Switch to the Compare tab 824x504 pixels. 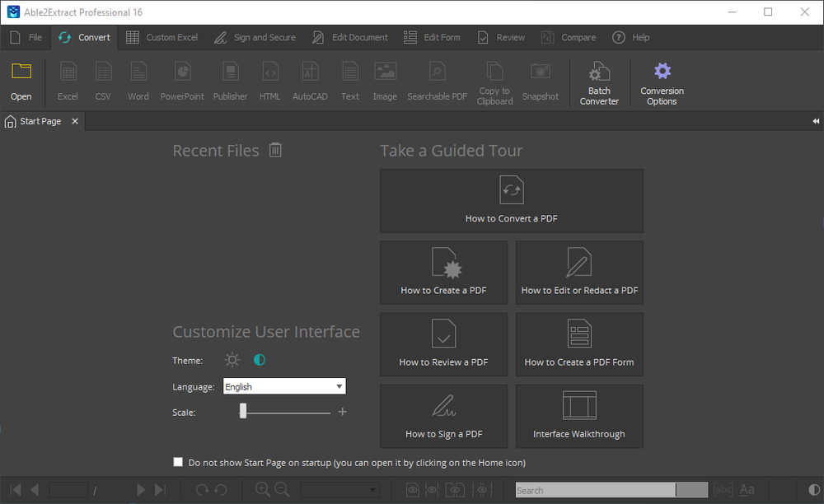[569, 37]
